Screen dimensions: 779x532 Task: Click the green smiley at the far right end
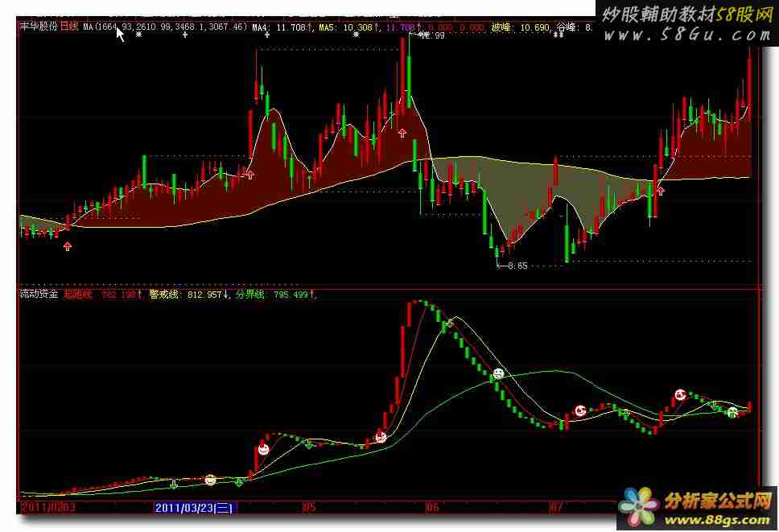pyautogui.click(x=732, y=412)
